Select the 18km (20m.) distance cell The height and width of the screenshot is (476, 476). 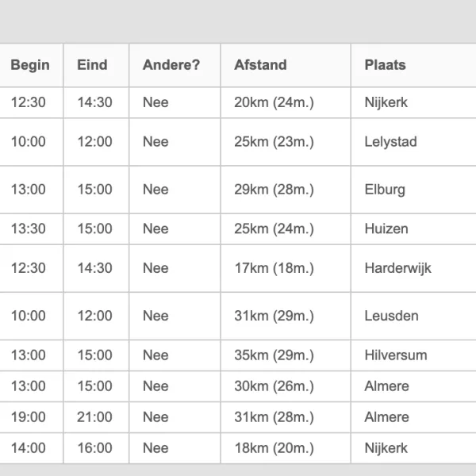tap(286, 448)
